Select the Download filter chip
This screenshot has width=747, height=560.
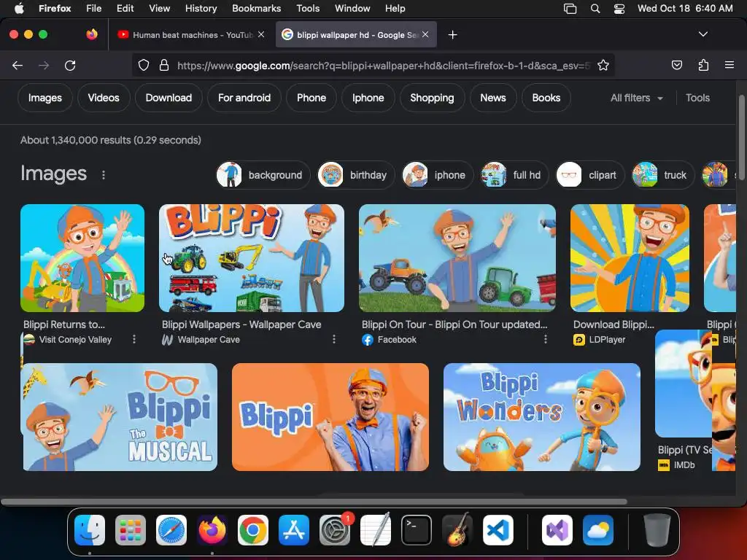coord(169,98)
